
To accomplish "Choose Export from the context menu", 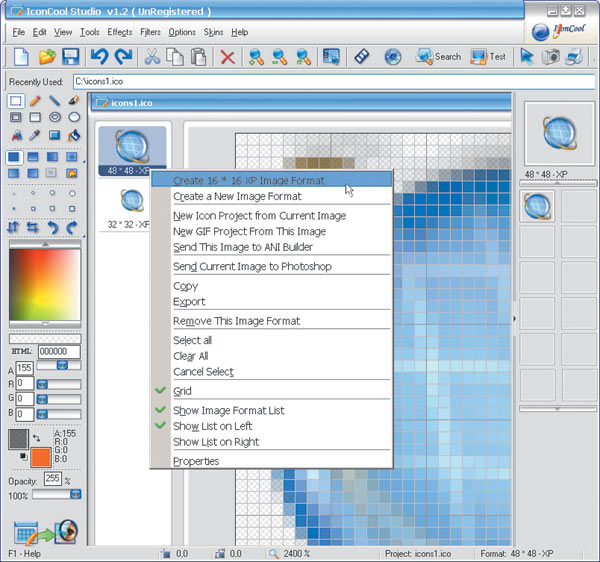I will click(272, 301).
